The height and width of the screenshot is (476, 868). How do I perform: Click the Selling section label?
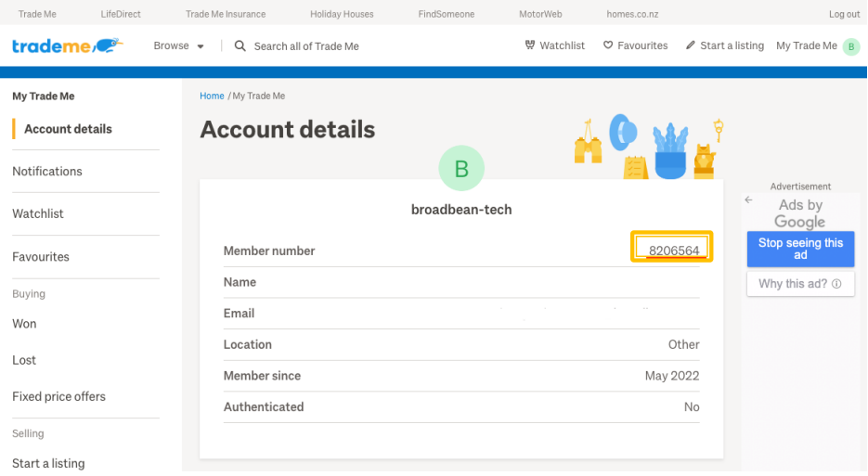pos(28,433)
